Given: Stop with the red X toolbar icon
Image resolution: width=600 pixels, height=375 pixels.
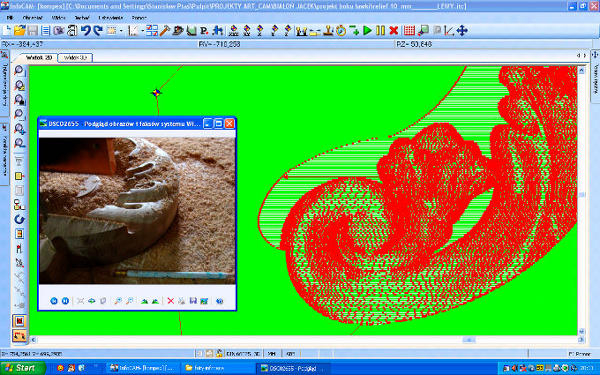Looking at the screenshot, I should tap(393, 31).
